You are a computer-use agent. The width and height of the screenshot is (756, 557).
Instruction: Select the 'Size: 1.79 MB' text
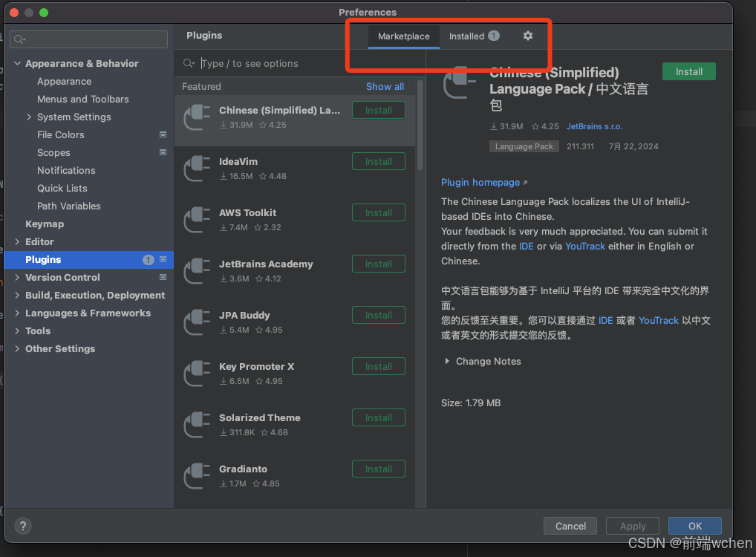pyautogui.click(x=471, y=403)
